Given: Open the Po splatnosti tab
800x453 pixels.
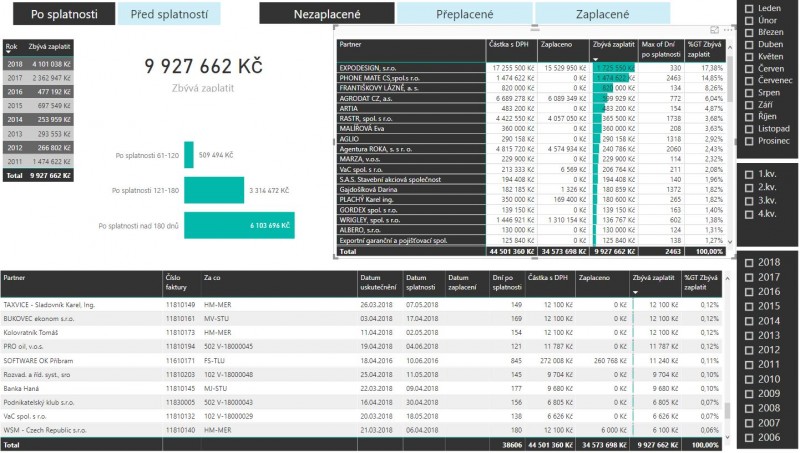Looking at the screenshot, I should coord(58,15).
